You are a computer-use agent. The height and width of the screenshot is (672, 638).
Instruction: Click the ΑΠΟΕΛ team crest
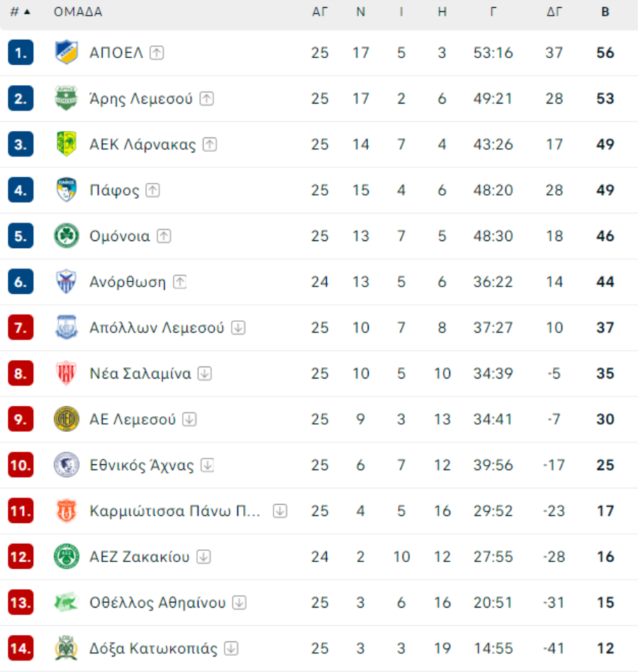tap(67, 52)
